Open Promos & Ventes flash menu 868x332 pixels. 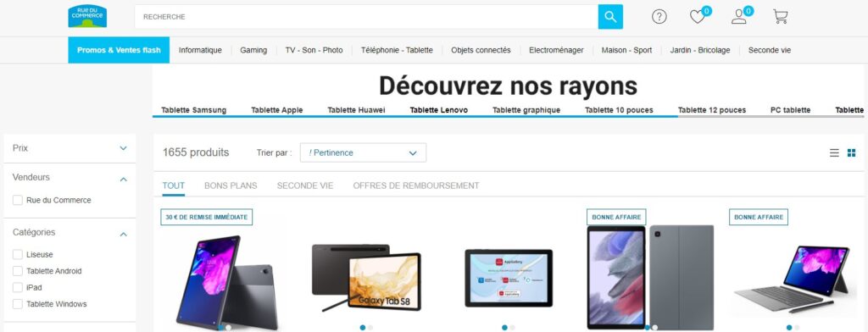(119, 50)
